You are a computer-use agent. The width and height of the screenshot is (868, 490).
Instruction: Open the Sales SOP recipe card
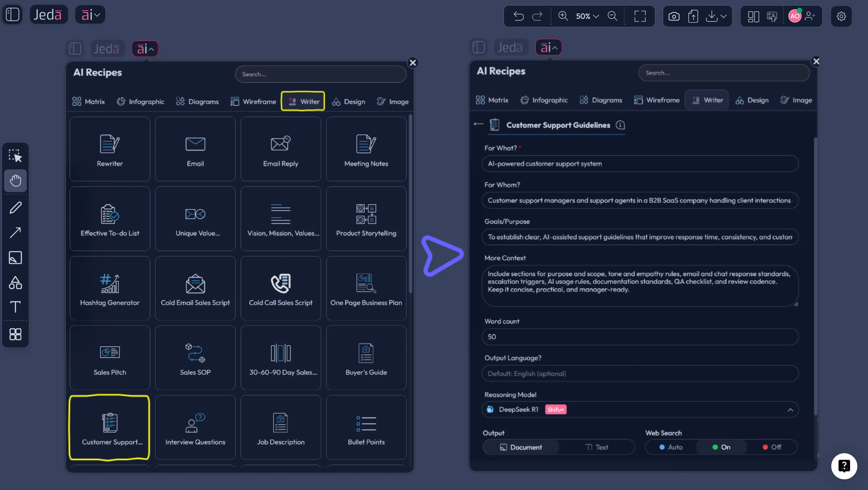(x=196, y=358)
